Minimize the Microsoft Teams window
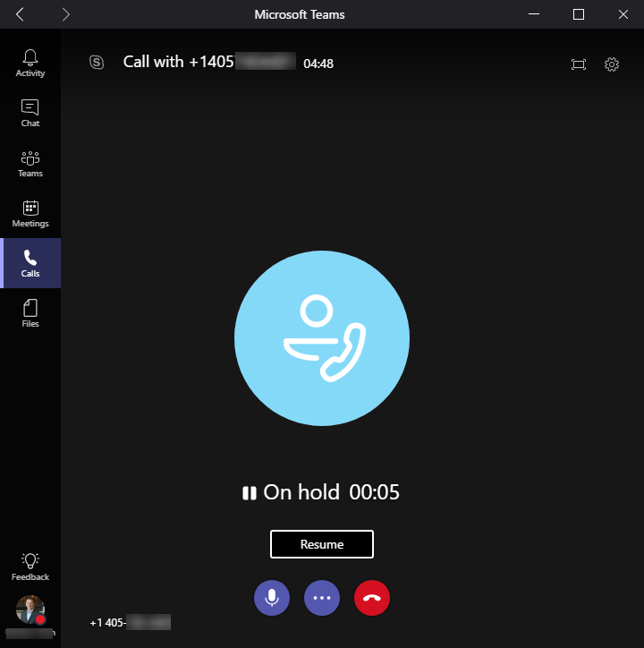 534,14
